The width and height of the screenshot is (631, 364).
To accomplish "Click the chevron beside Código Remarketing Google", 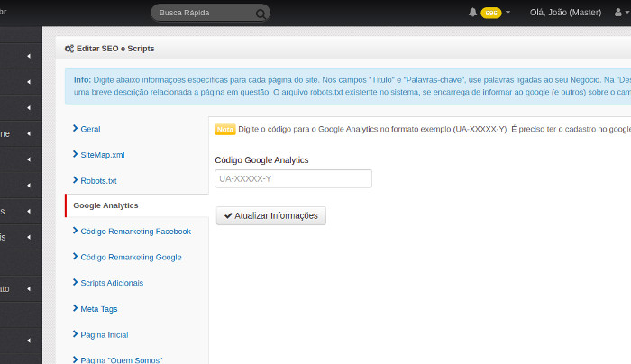I will tap(75, 256).
